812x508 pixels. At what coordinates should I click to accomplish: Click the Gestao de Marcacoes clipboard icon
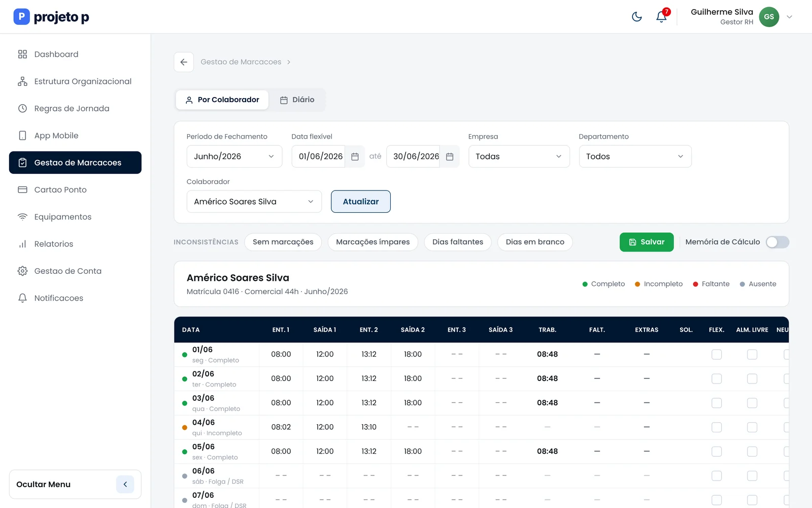click(22, 163)
